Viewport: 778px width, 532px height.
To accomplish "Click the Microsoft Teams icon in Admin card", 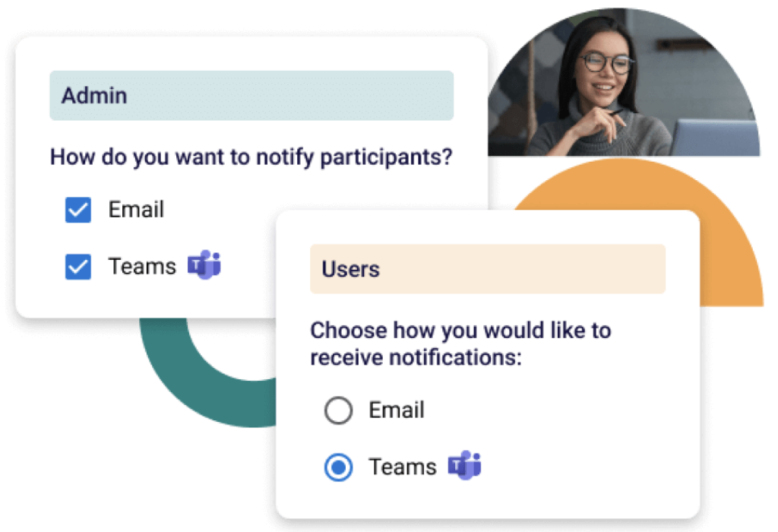I will pos(204,266).
